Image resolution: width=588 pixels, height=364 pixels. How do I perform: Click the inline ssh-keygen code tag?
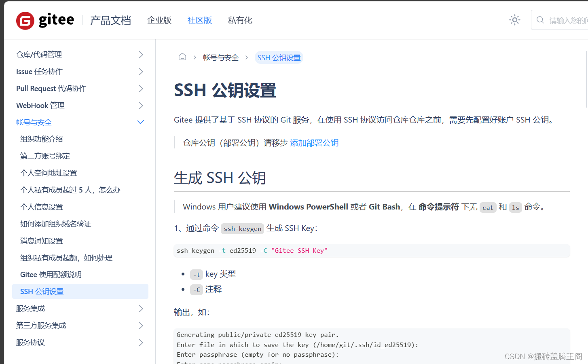(x=243, y=229)
